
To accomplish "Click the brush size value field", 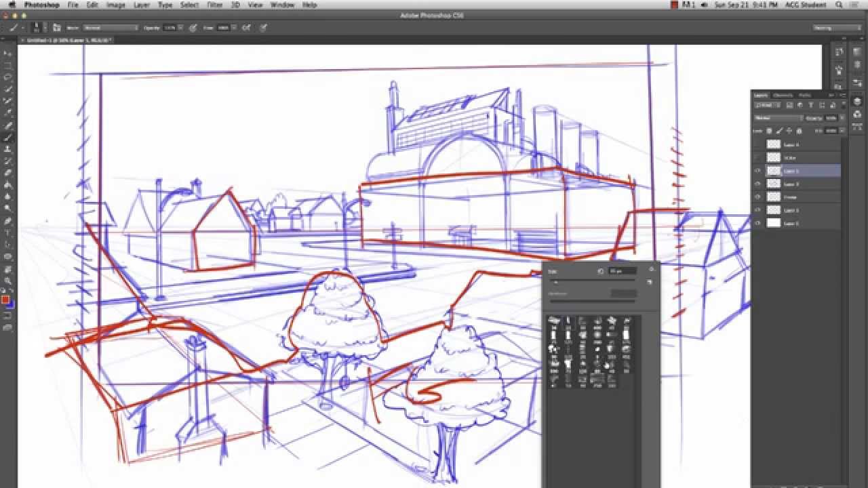I will [622, 270].
